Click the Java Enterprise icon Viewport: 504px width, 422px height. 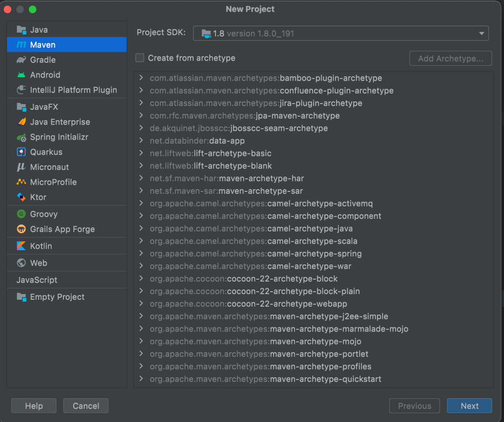tap(21, 122)
